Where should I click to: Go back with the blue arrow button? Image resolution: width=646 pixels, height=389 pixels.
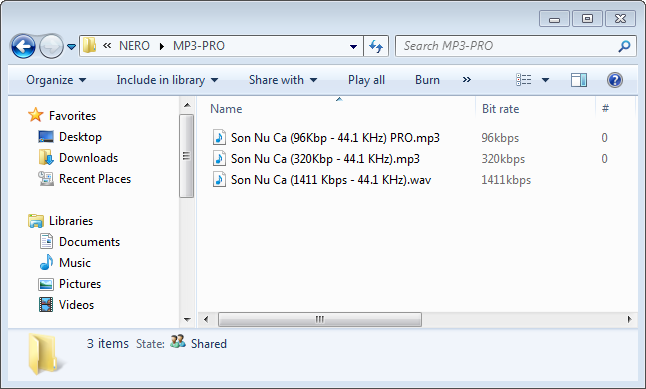[x=23, y=46]
